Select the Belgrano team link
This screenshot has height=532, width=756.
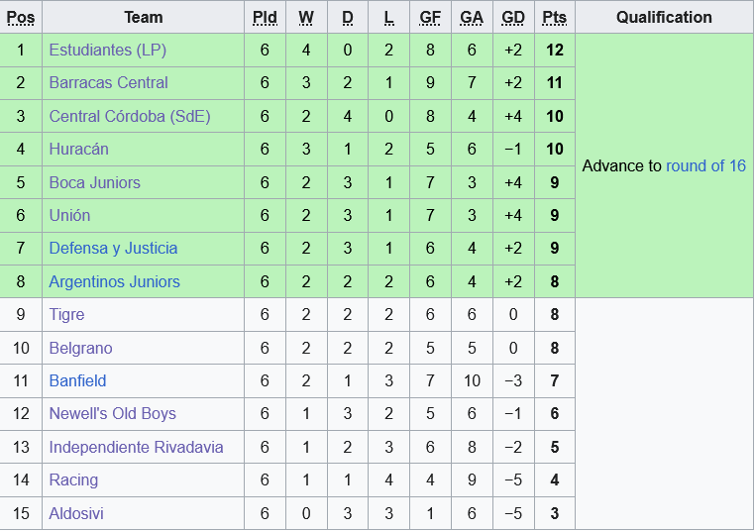(x=80, y=348)
